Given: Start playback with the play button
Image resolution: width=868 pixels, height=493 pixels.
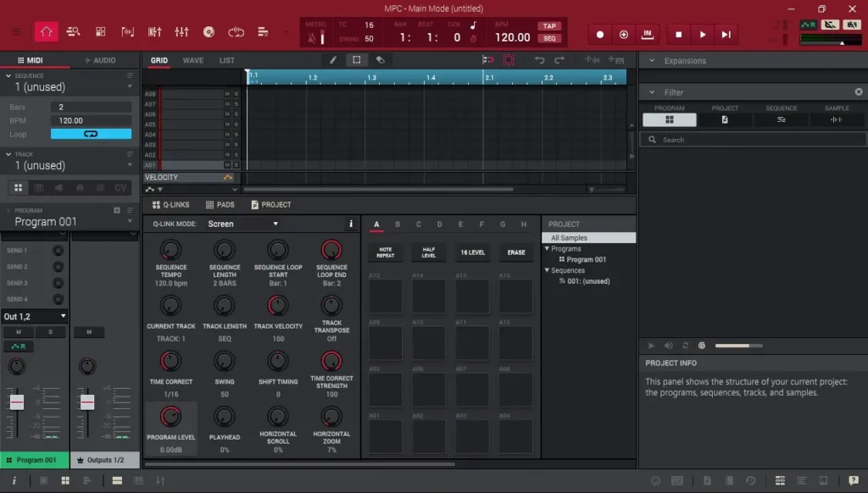Looking at the screenshot, I should 703,34.
